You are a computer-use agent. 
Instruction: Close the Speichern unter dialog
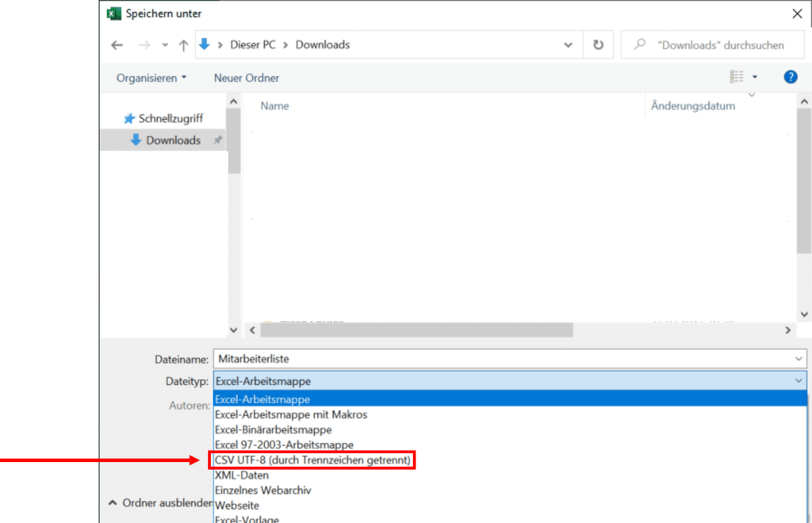click(797, 13)
